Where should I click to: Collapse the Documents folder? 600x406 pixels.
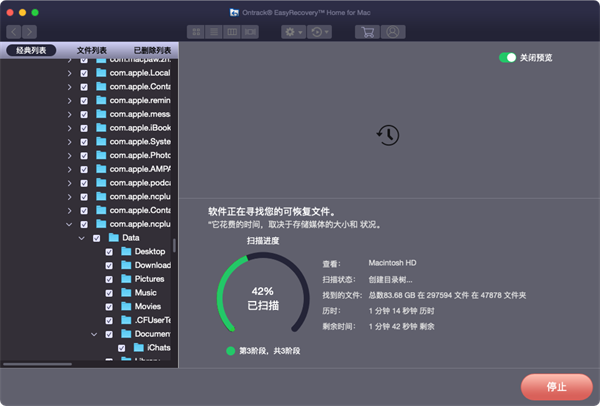94,334
